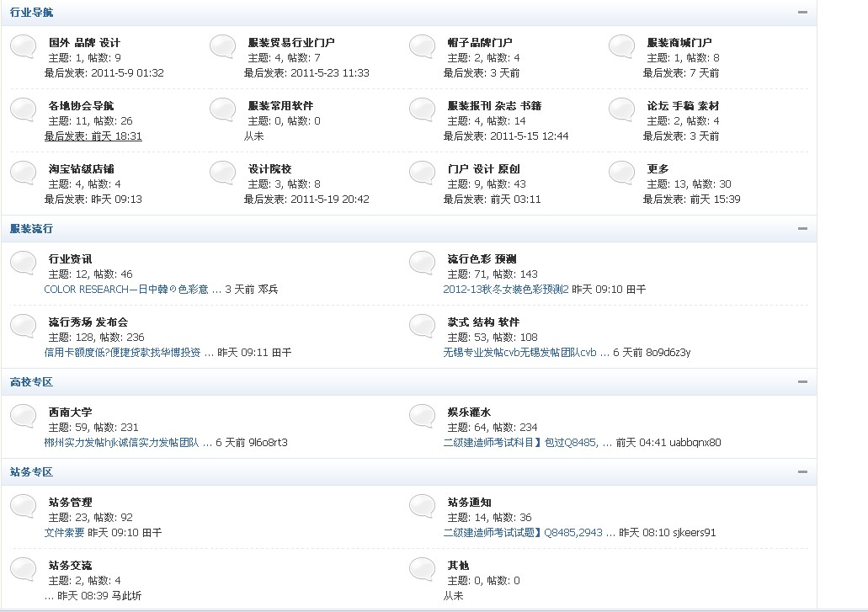
Task: Open the 西南大学 forum
Action: point(71,412)
